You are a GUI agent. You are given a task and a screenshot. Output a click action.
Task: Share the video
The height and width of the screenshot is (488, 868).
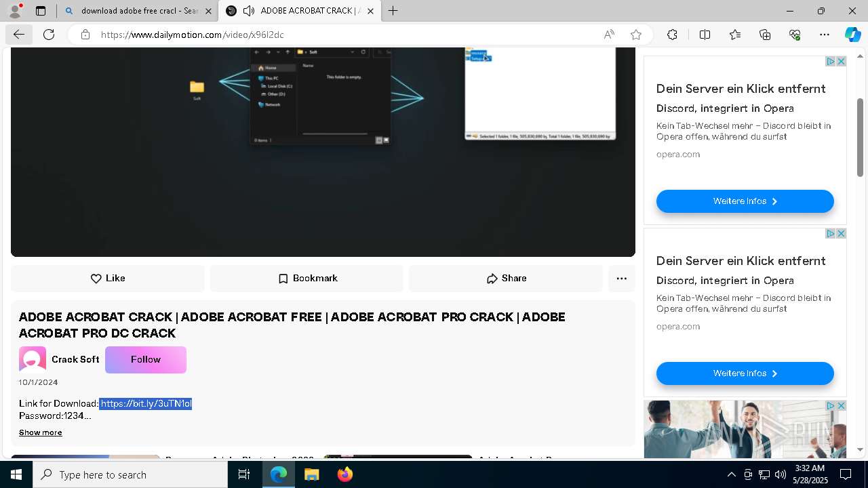tap(506, 279)
